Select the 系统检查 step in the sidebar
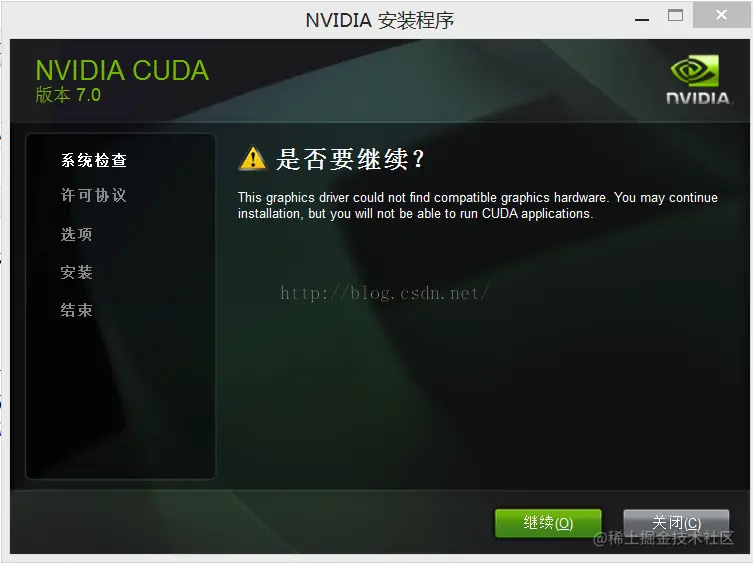Viewport: 753px width, 565px height. [x=94, y=160]
